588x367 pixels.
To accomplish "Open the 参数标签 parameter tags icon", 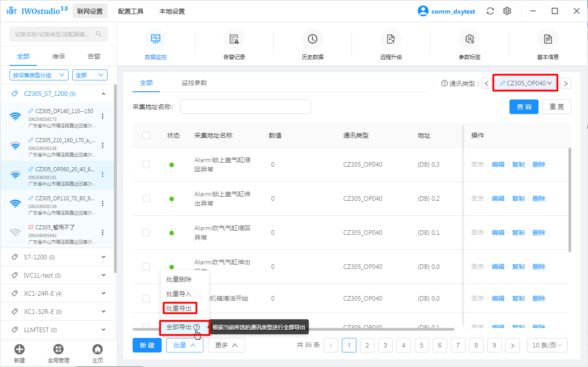I will [x=469, y=40].
